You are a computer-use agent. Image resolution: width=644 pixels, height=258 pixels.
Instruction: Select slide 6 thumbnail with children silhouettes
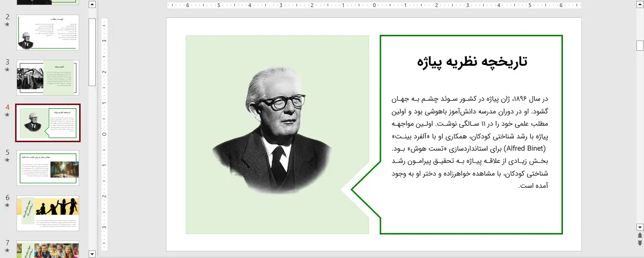pyautogui.click(x=48, y=213)
